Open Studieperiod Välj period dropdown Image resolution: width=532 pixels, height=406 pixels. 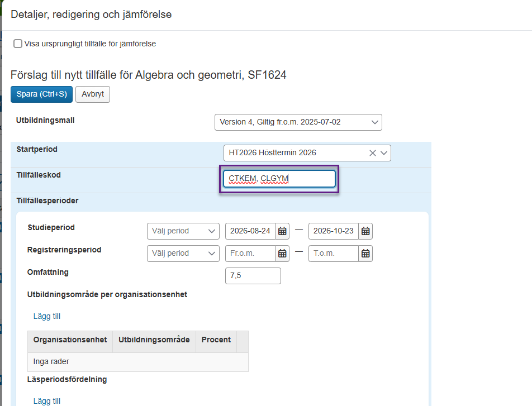point(183,231)
